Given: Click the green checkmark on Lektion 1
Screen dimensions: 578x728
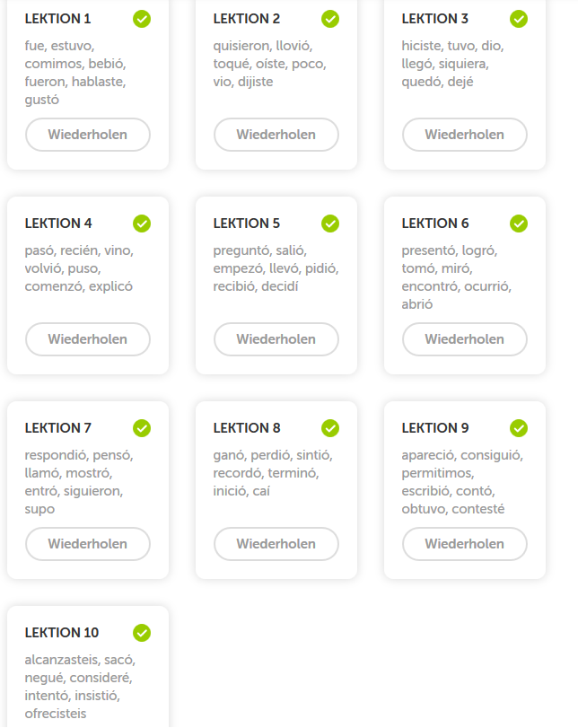Looking at the screenshot, I should coord(142,19).
